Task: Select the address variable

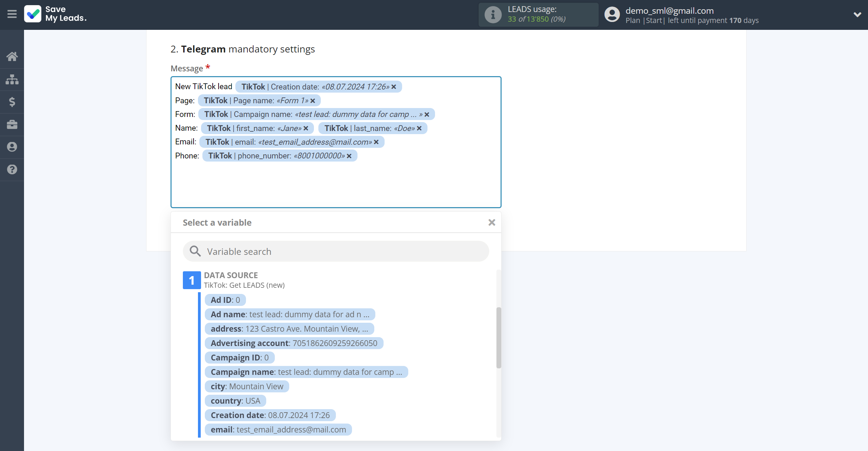Action: point(289,329)
